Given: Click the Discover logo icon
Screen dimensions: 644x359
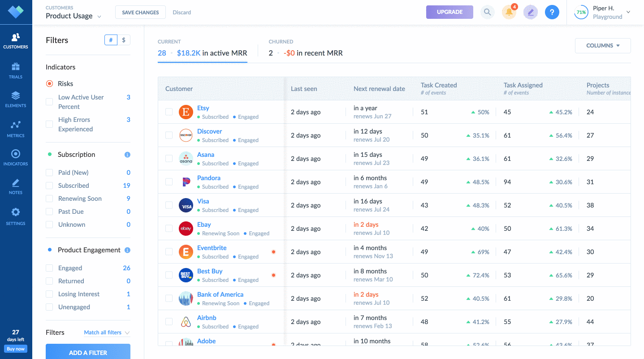Looking at the screenshot, I should (x=186, y=135).
